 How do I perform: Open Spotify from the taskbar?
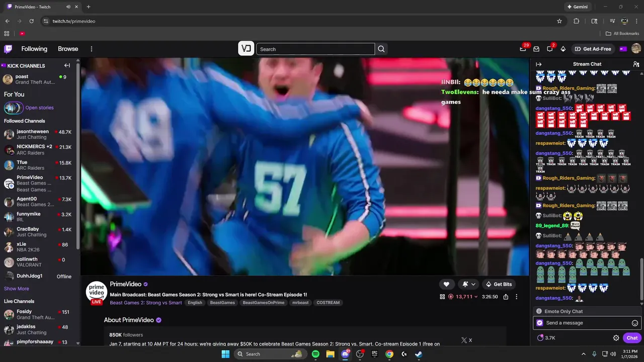pos(315,354)
